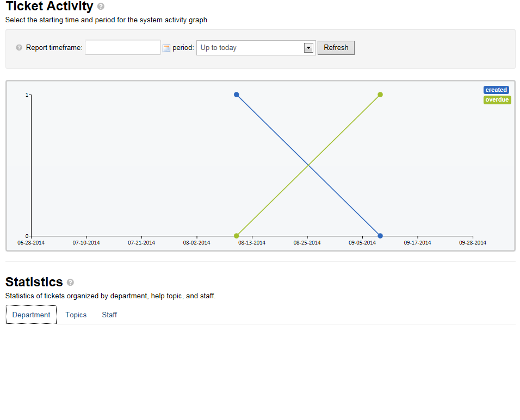Click help icon next to Report timeframe
The width and height of the screenshot is (520, 420).
point(19,48)
